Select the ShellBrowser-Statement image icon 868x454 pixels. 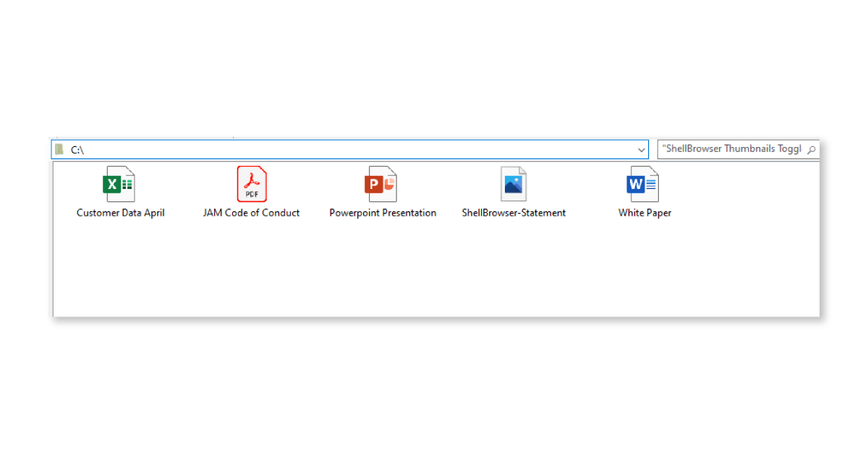[x=514, y=185]
